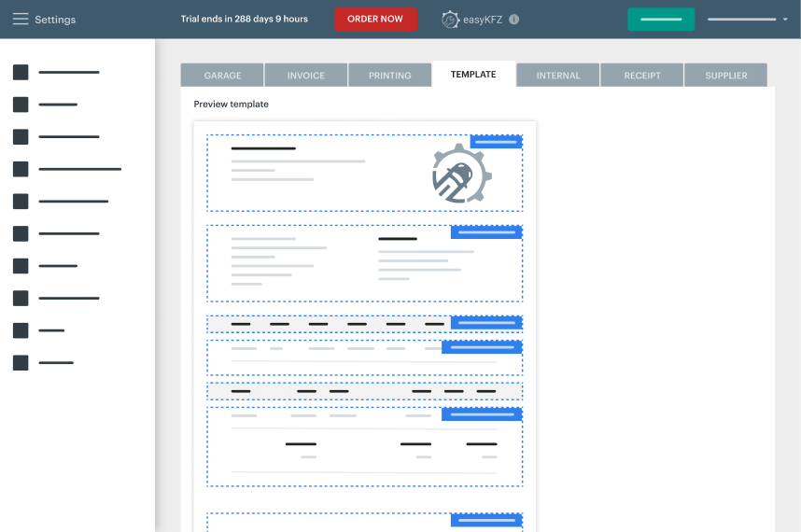The image size is (801, 532).
Task: Click the blue label on the address block
Action: (486, 232)
